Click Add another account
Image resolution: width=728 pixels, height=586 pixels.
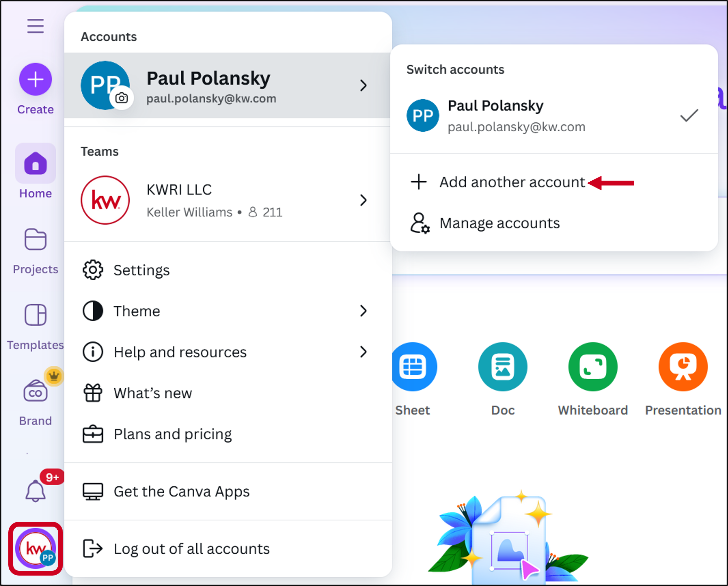tap(512, 182)
